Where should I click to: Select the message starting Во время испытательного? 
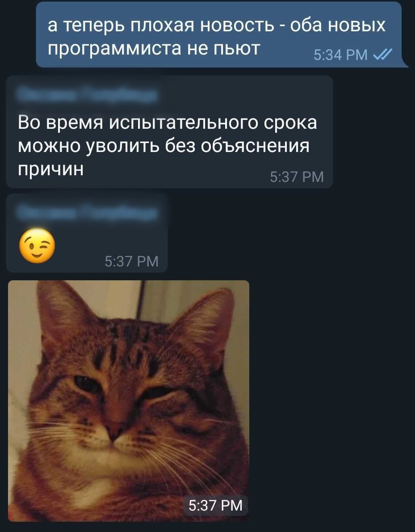point(169,131)
